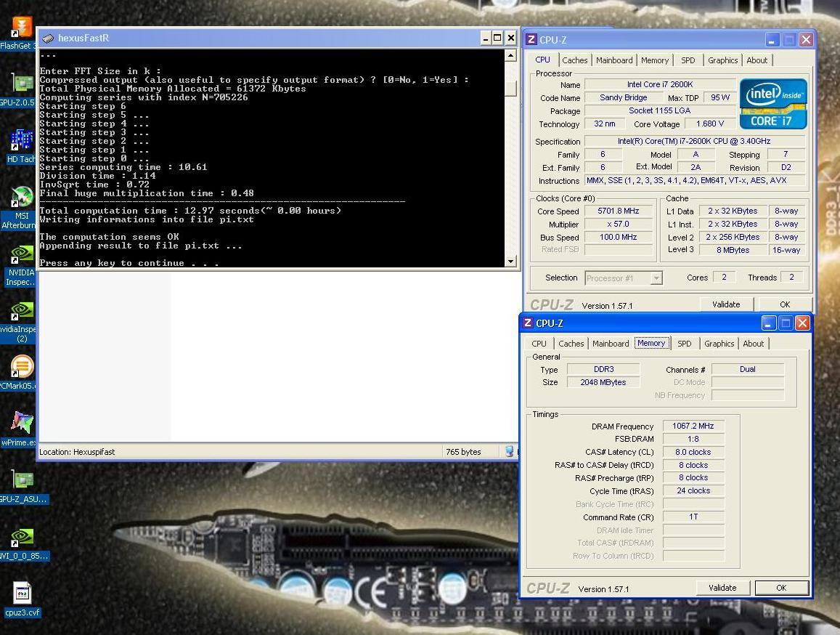Open the wPrime desktop icon
Screen dimensions: 840x635
pyautogui.click(x=22, y=424)
